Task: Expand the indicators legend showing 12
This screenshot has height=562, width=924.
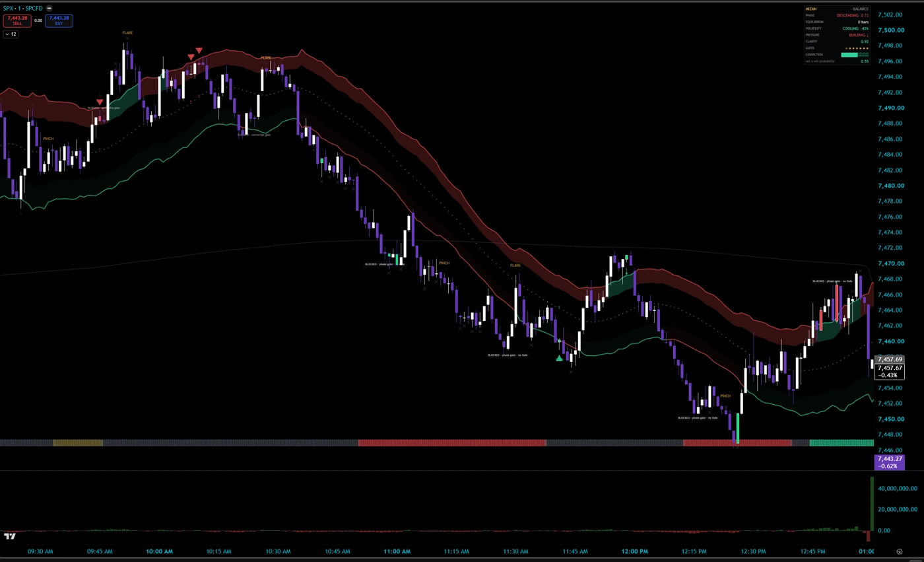Action: coord(10,34)
